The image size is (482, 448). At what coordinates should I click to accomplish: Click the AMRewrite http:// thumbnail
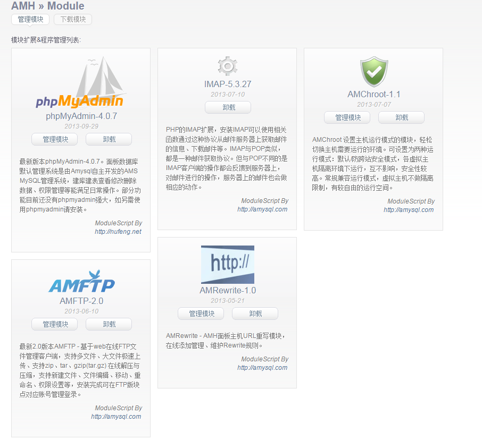(x=227, y=264)
